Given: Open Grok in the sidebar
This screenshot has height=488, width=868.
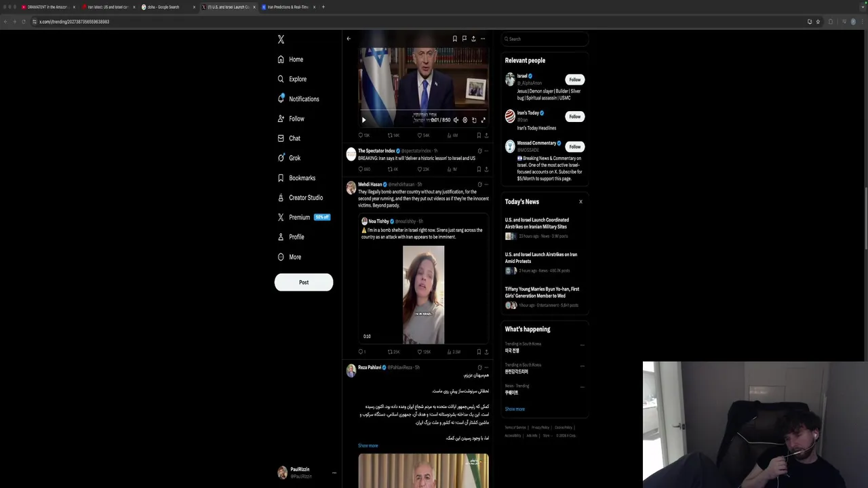Looking at the screenshot, I should [289, 158].
